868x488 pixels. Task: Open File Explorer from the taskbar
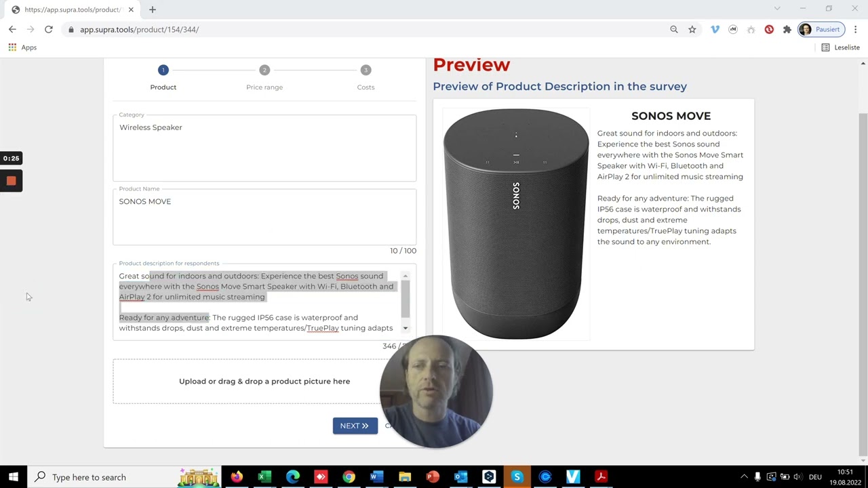point(405,477)
